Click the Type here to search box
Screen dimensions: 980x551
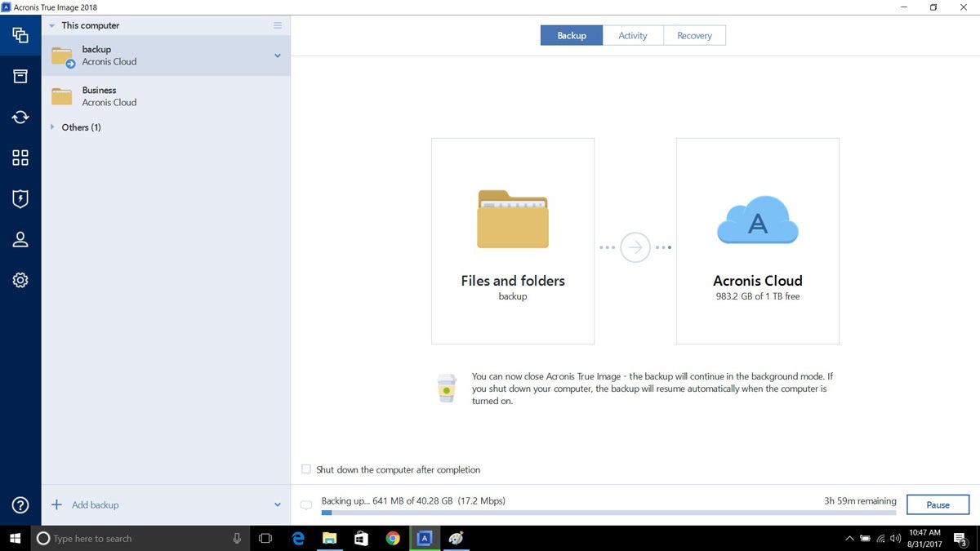pos(139,538)
